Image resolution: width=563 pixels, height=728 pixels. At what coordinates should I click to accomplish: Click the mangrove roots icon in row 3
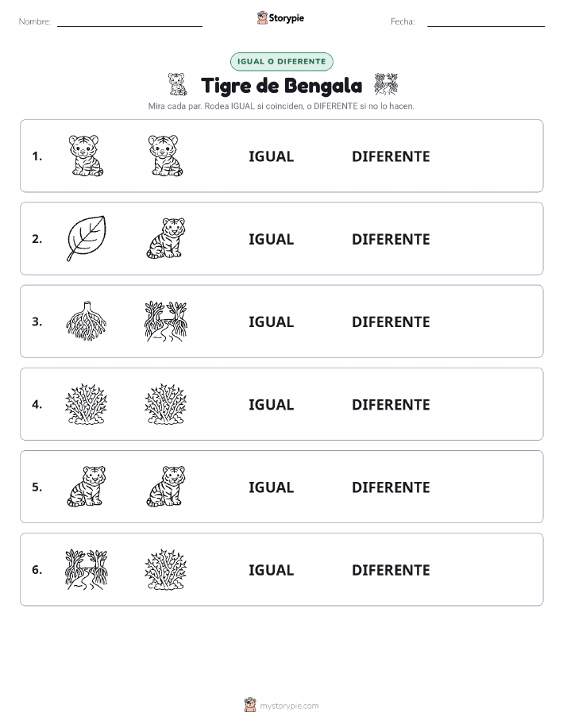coord(87,321)
